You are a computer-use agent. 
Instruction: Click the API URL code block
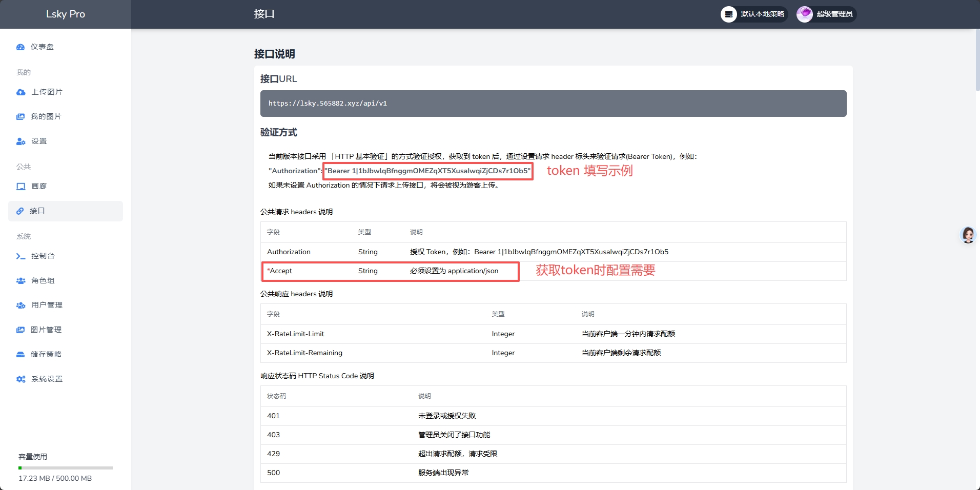[553, 104]
